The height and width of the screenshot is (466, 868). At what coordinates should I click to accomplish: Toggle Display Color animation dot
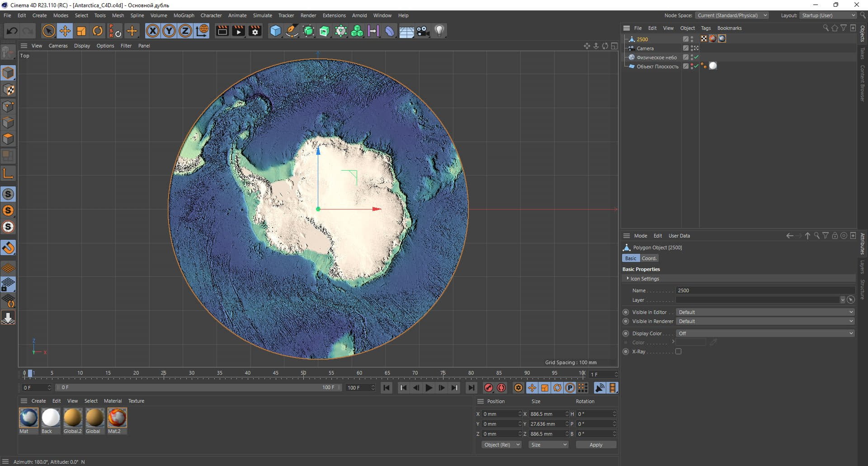626,333
